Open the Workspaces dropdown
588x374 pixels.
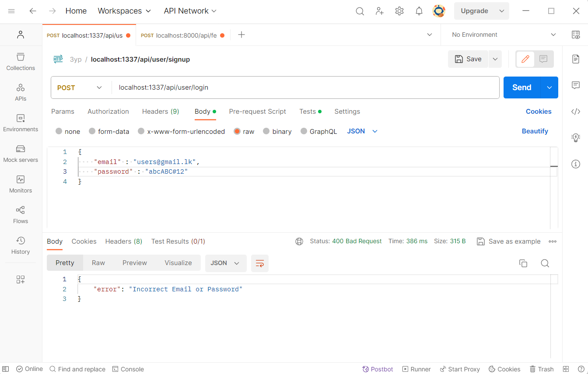[x=124, y=11]
